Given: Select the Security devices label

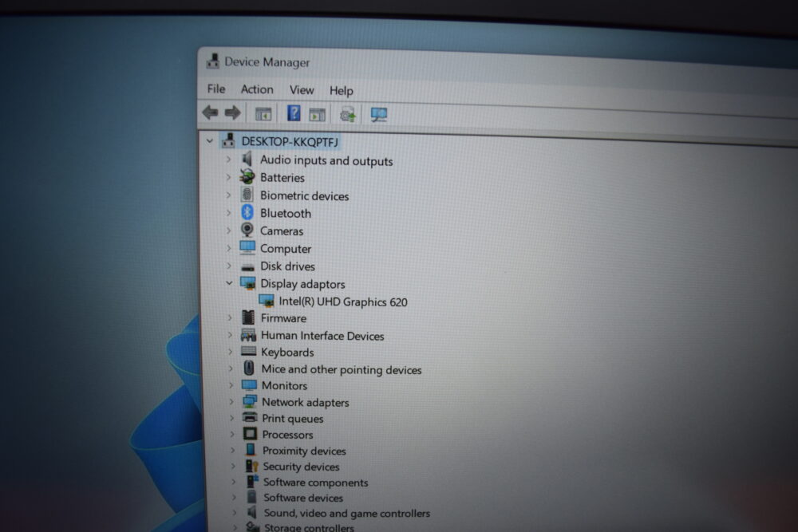Looking at the screenshot, I should click(x=301, y=467).
